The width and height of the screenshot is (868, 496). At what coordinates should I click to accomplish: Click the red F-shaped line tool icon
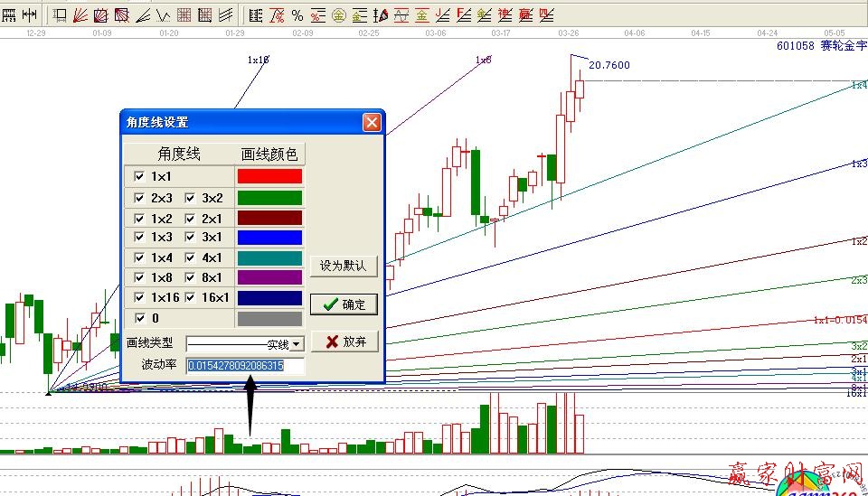click(463, 14)
